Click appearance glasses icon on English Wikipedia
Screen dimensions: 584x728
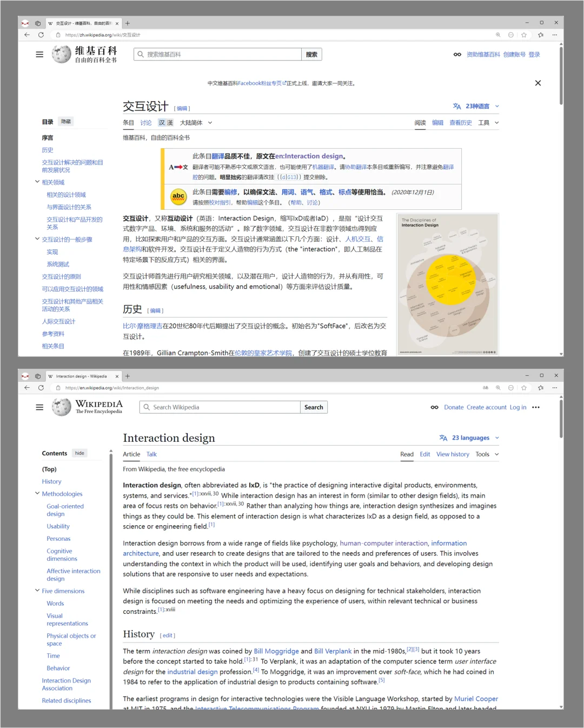435,407
